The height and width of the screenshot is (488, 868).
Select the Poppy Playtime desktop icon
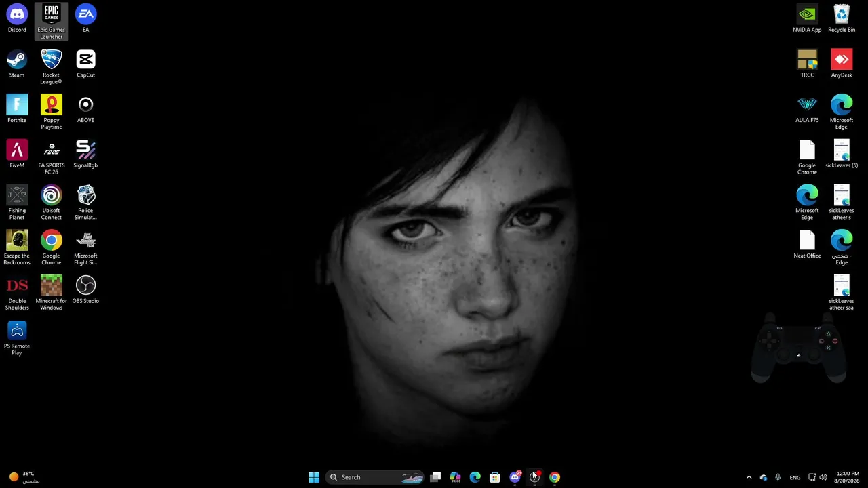click(51, 112)
